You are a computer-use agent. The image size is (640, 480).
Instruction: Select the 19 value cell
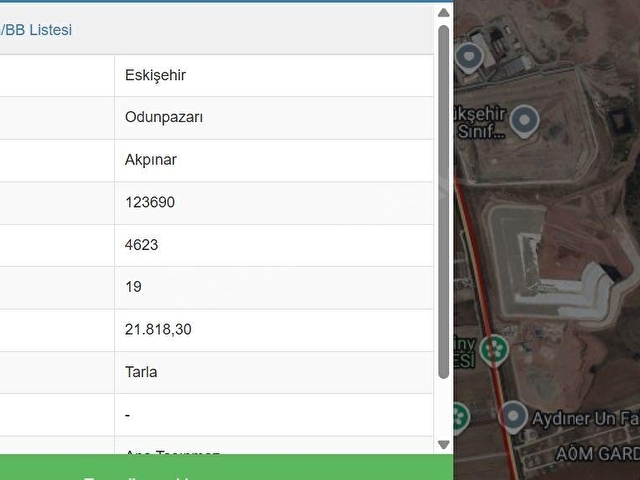click(x=274, y=288)
